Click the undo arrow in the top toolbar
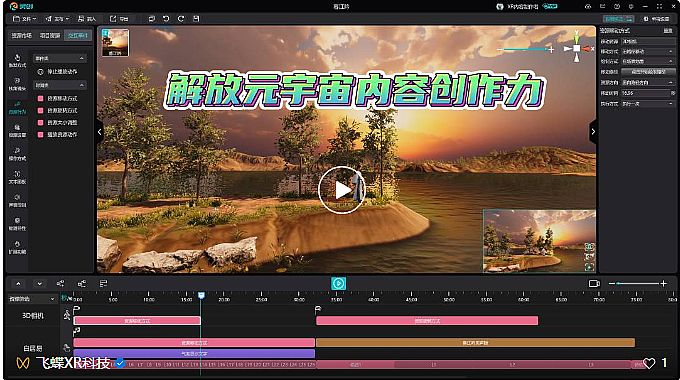 (x=166, y=19)
